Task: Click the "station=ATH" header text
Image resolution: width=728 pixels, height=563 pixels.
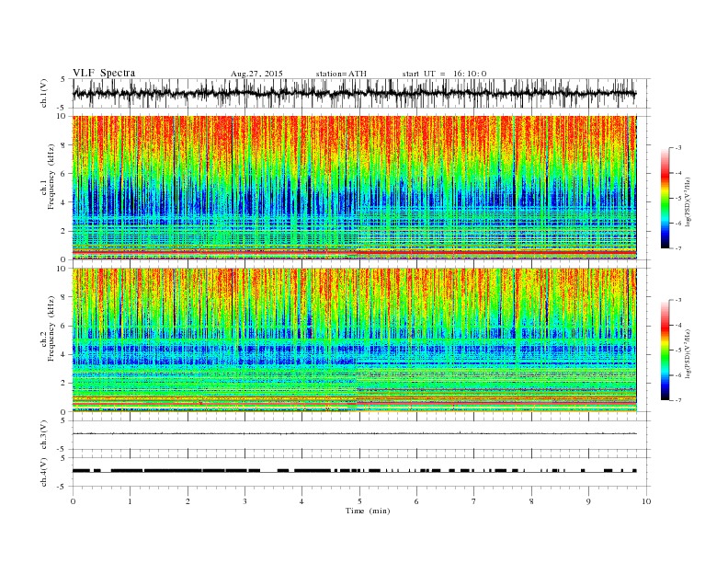Action: 341,74
